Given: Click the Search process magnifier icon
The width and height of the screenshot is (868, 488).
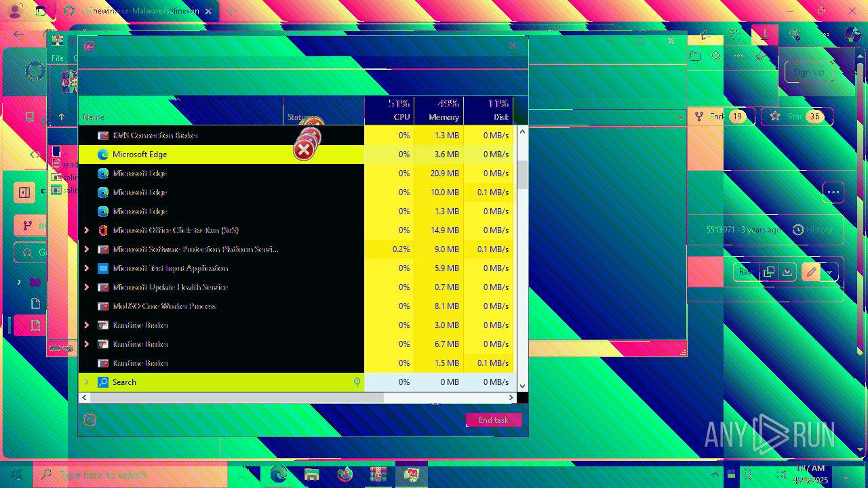Looking at the screenshot, I should [x=103, y=382].
